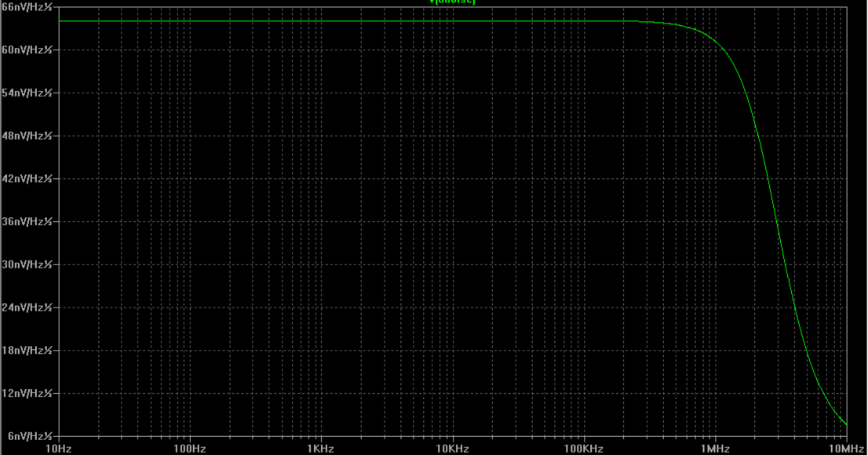Click the 48nV/Hz½ vertical axis label
Screen dimensions: 868x455
(27, 136)
